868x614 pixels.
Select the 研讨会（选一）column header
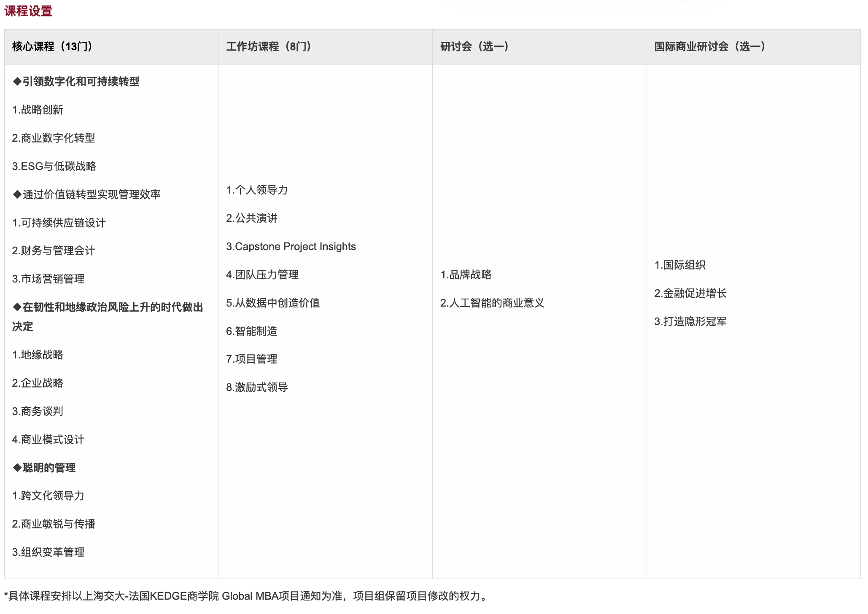point(473,47)
